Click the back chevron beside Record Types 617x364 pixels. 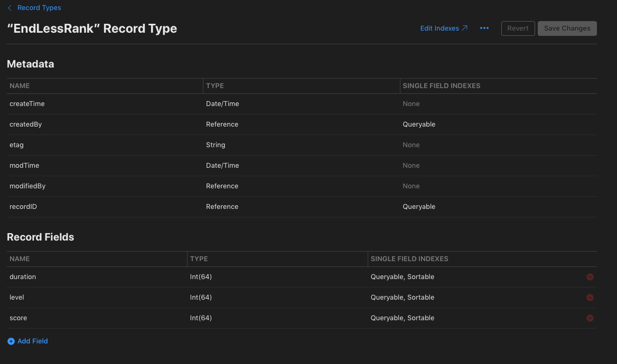[10, 8]
